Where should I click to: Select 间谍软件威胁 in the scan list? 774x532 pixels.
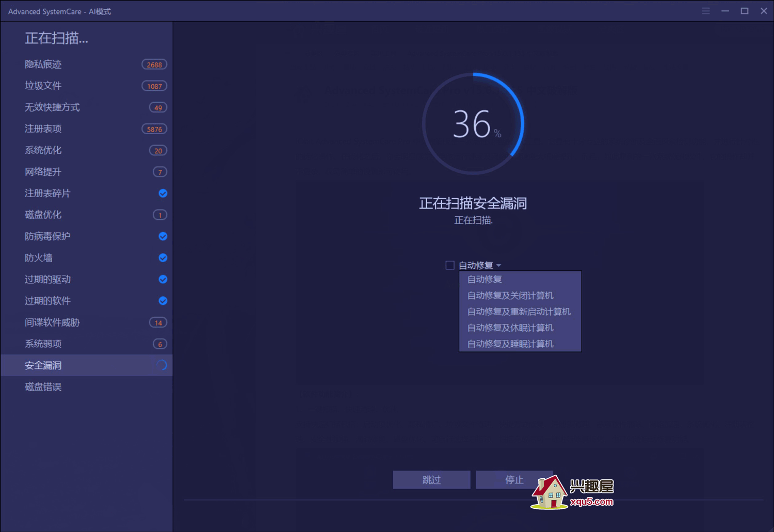[x=87, y=323]
